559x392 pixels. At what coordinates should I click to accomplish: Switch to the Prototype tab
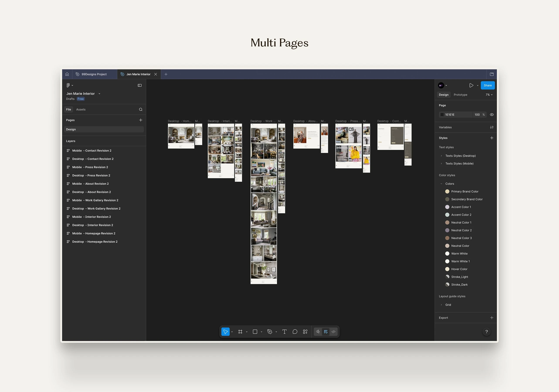coord(460,95)
